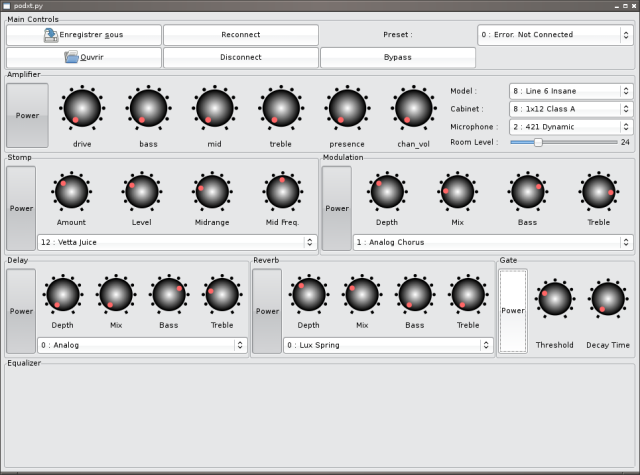Click the Gate Threshold knob

pos(554,299)
